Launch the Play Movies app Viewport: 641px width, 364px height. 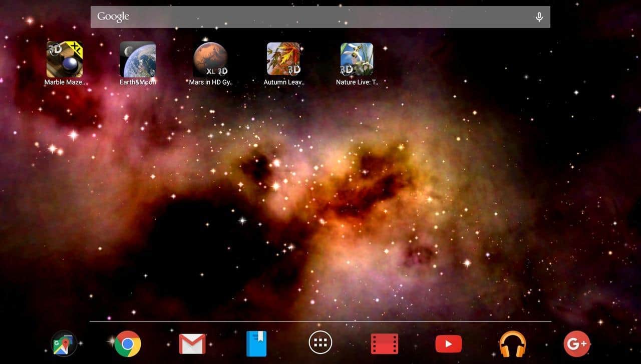[x=385, y=343]
